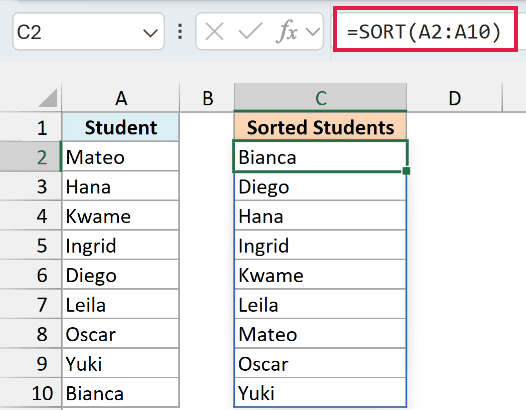
Task: Select cell A8 containing Oscar
Action: pyautogui.click(x=121, y=334)
